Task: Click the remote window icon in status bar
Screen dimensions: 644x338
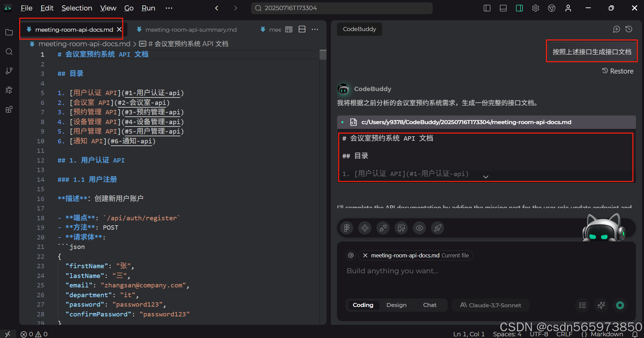Action: click(x=8, y=334)
